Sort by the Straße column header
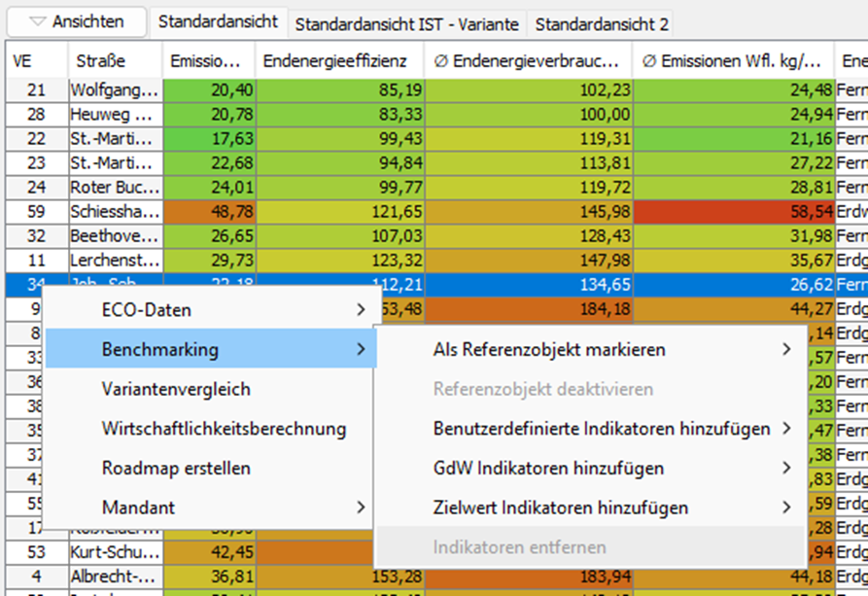Image resolution: width=868 pixels, height=596 pixels. pos(101,61)
